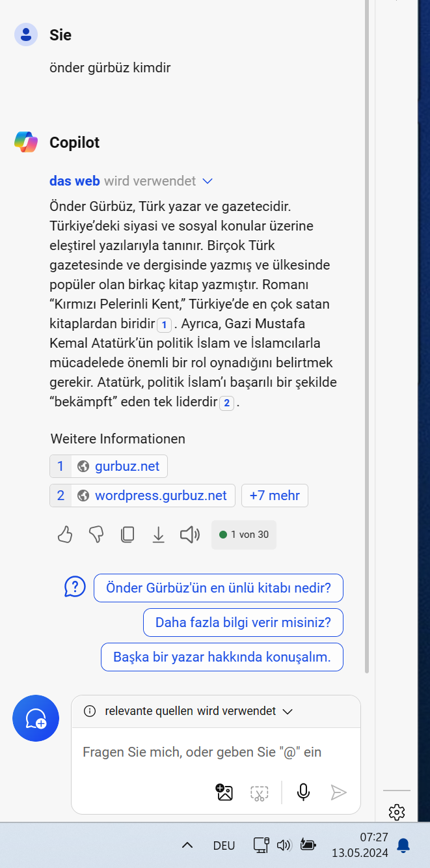
Task: Open the taskbar network icon
Action: point(261,845)
